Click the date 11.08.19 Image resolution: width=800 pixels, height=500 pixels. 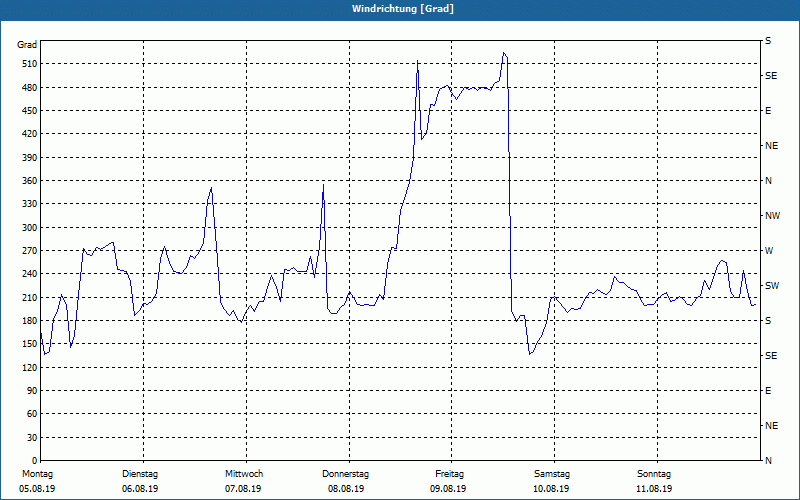tap(654, 489)
